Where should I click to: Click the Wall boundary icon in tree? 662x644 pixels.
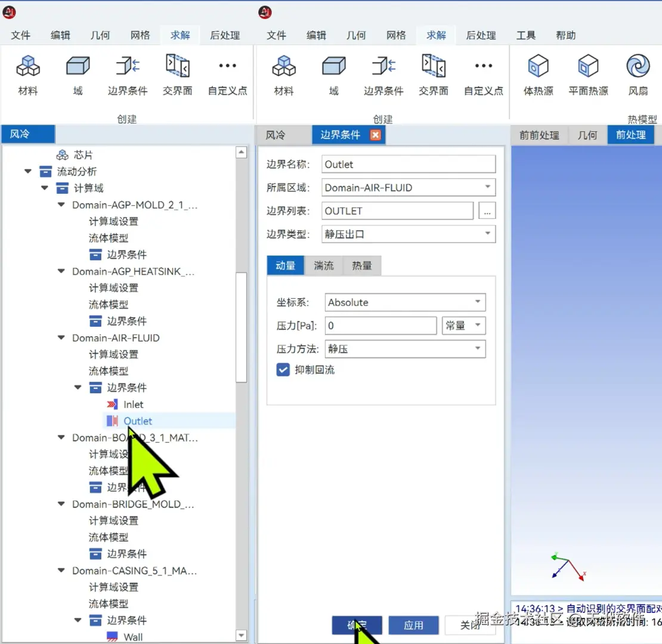[112, 636]
